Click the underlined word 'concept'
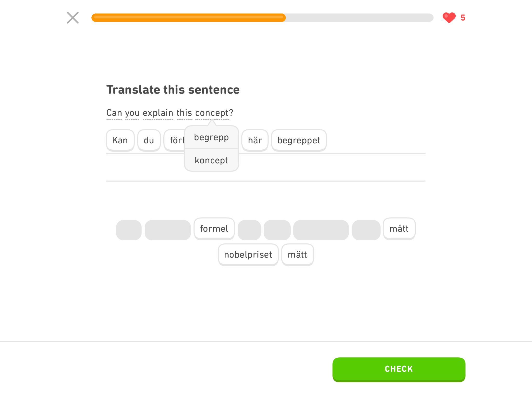 pyautogui.click(x=212, y=113)
